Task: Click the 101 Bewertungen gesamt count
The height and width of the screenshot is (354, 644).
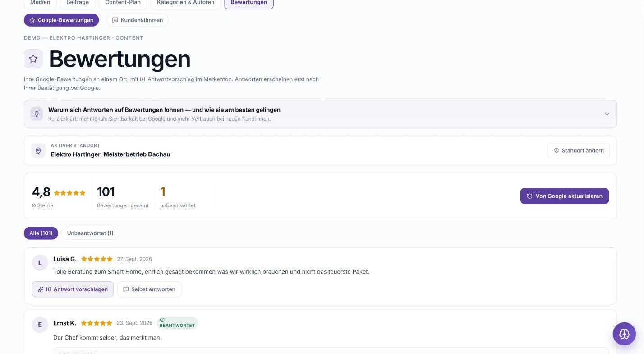Action: tap(106, 192)
